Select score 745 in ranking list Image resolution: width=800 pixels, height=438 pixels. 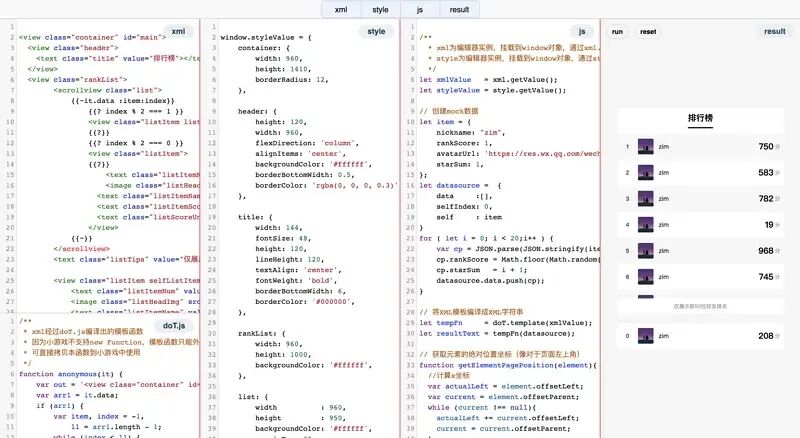pos(766,277)
